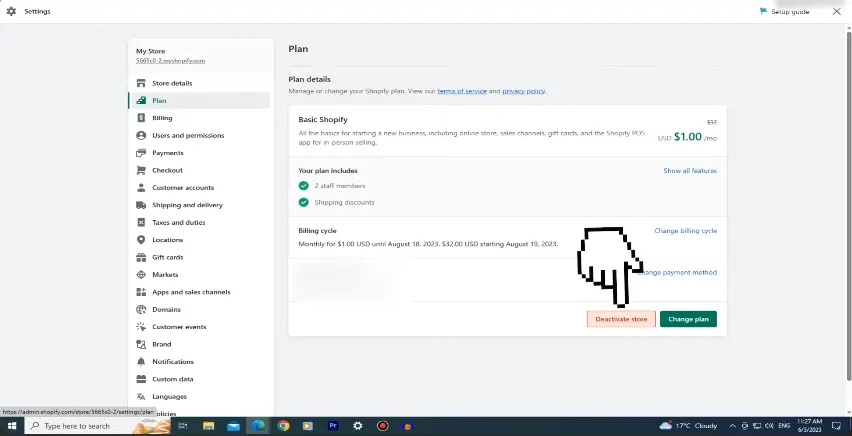Click the Deactivate store button
This screenshot has height=436, width=852.
point(621,319)
